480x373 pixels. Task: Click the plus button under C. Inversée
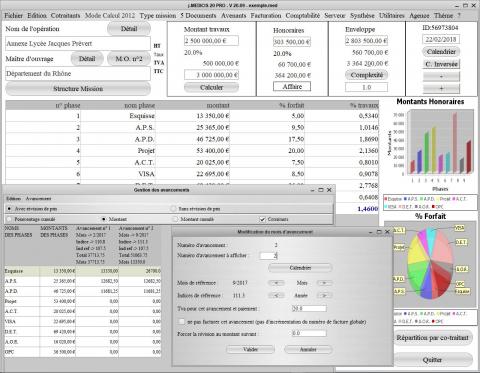point(441,89)
